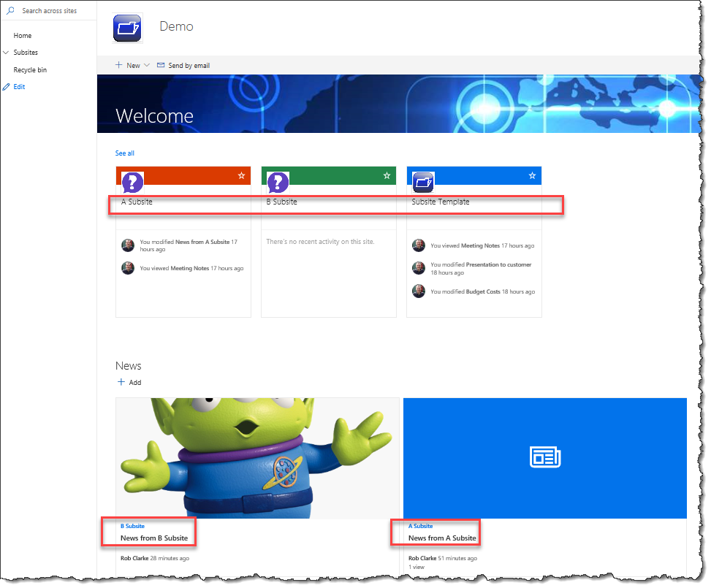Open the blue placeholder news thumbnail
711x588 pixels.
[545, 458]
